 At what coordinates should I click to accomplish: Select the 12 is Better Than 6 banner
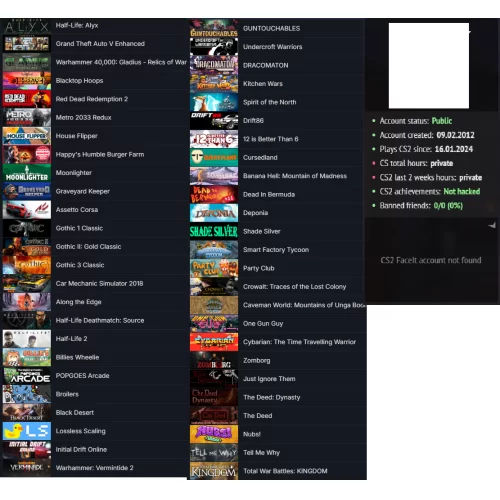[x=214, y=139]
